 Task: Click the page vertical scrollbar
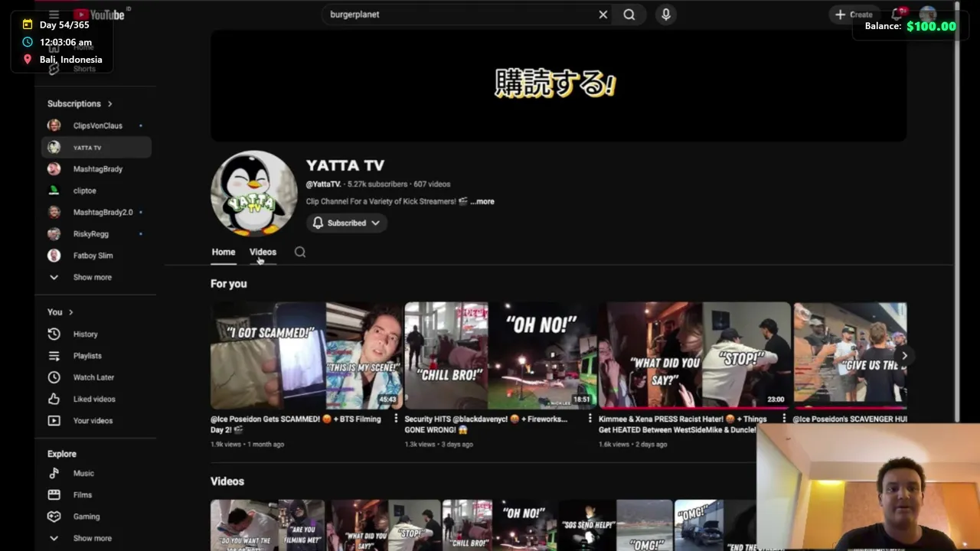[957, 210]
